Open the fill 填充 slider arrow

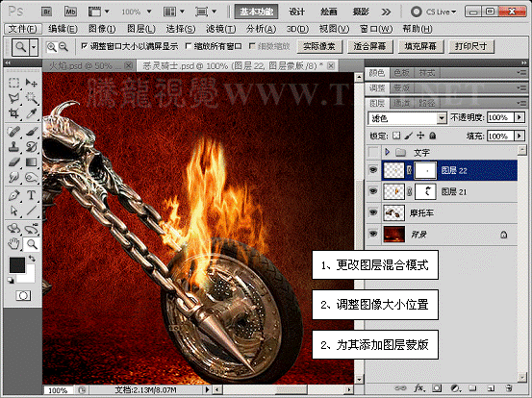click(x=519, y=136)
